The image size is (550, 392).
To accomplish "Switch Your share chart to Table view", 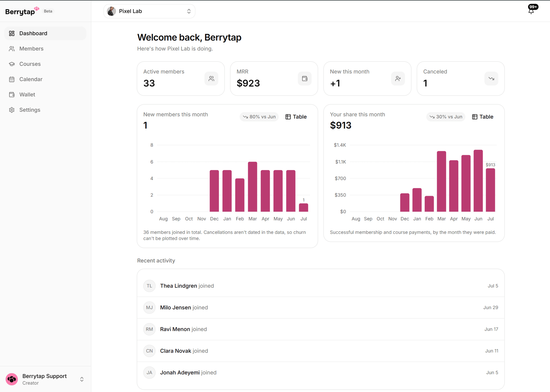I will (483, 117).
